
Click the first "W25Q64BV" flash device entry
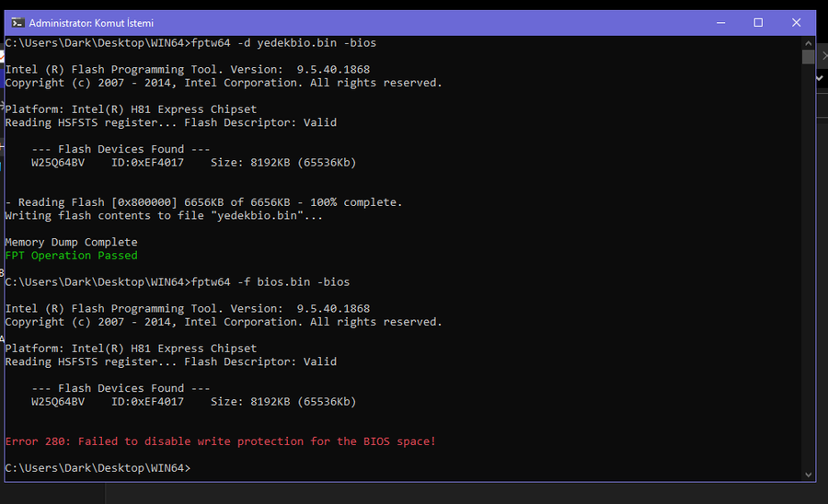58,163
